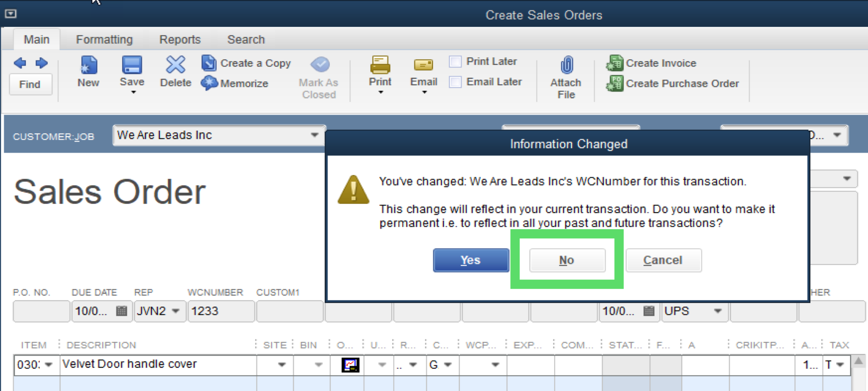Click the Delete X icon
Screen dimensions: 868x391
click(x=175, y=65)
